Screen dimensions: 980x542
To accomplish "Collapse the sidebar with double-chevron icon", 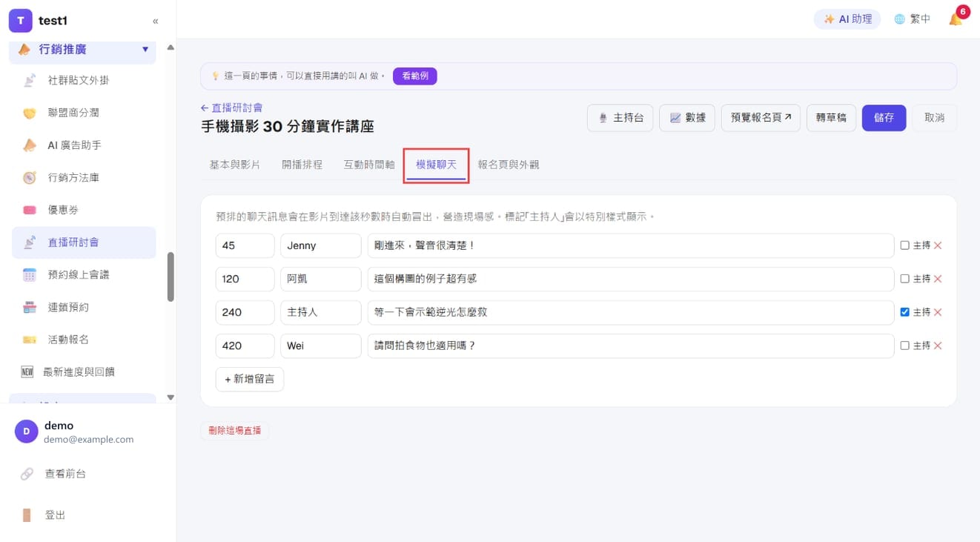I will [x=155, y=21].
